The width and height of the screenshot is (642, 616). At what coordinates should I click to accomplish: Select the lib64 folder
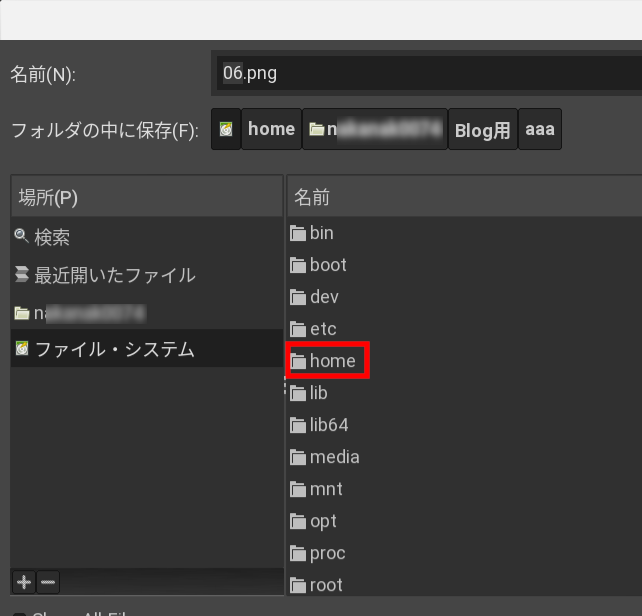coord(319,425)
